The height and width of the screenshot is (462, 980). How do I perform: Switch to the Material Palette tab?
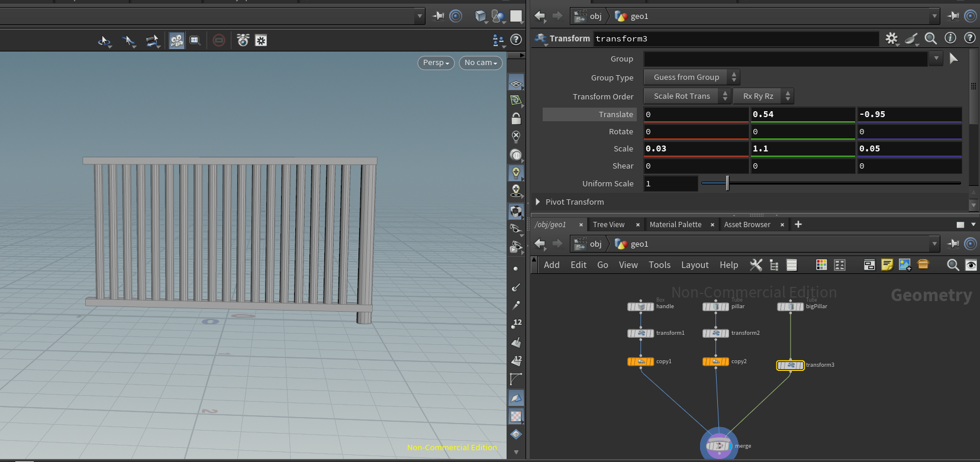tap(675, 225)
